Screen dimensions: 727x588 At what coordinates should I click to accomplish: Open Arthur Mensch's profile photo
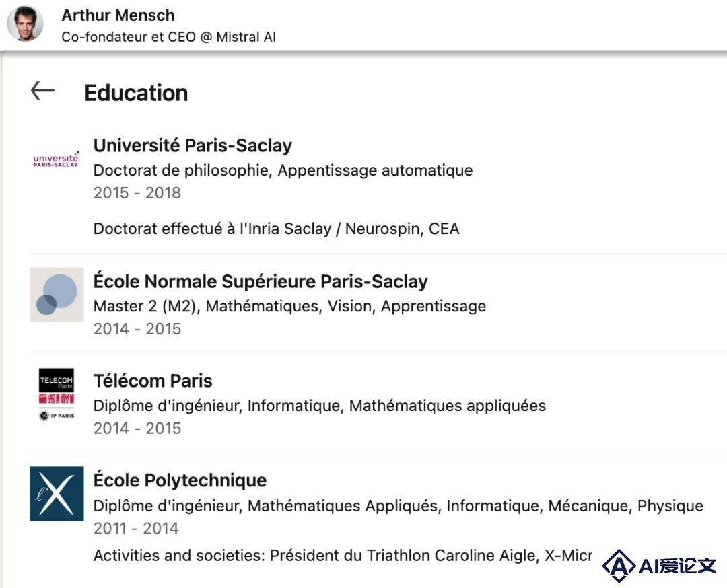tap(25, 24)
